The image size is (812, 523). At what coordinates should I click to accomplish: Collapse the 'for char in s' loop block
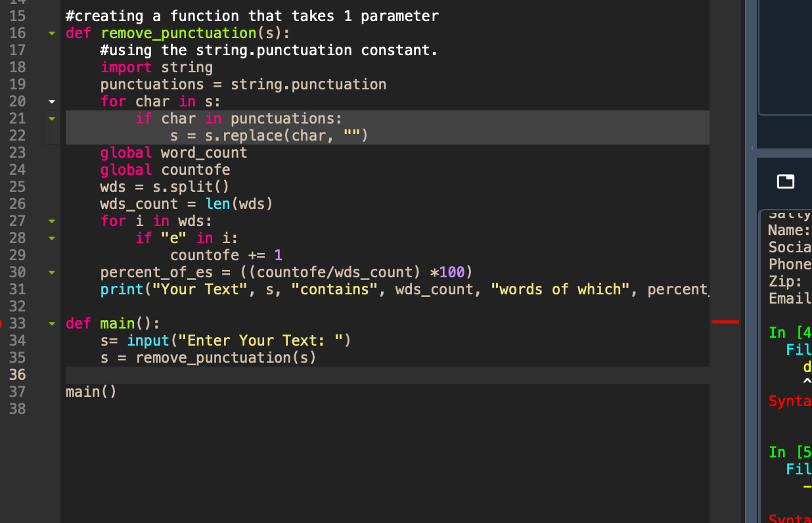click(x=51, y=101)
